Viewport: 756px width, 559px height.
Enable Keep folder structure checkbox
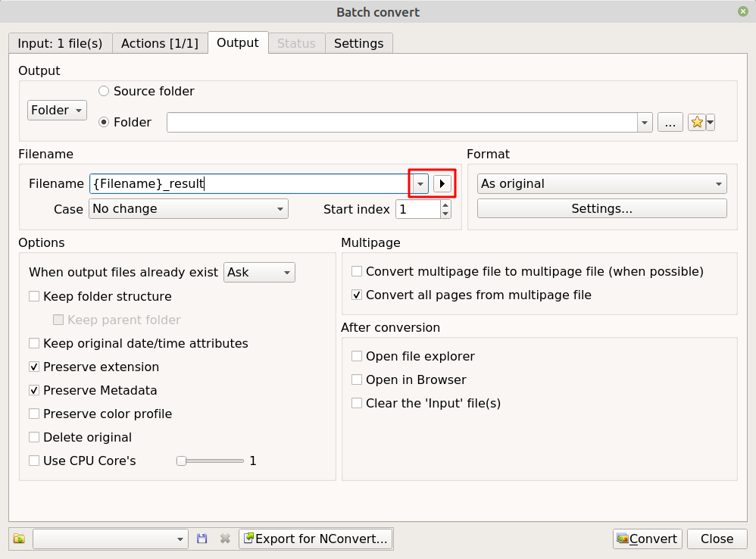click(x=34, y=297)
